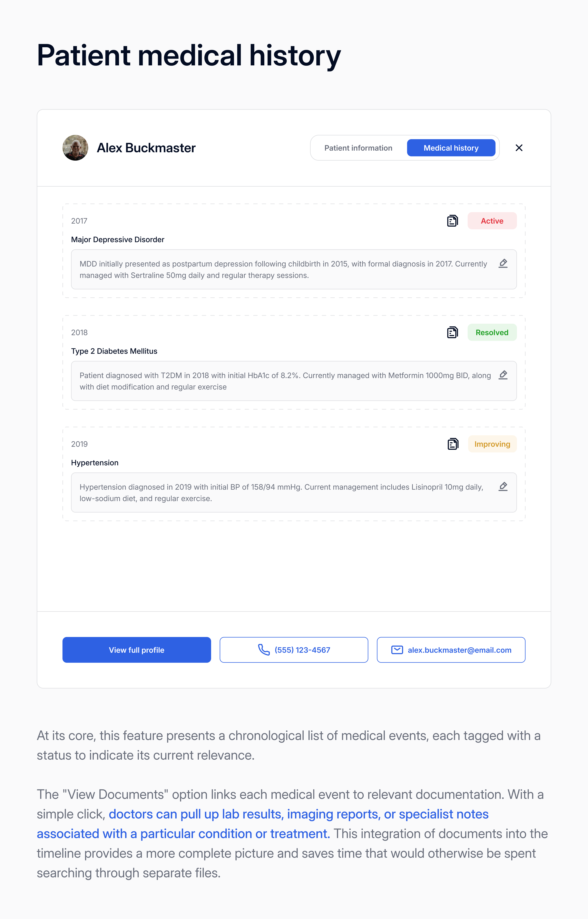Switch to the Patient information tab
This screenshot has width=588, height=919.
point(358,148)
